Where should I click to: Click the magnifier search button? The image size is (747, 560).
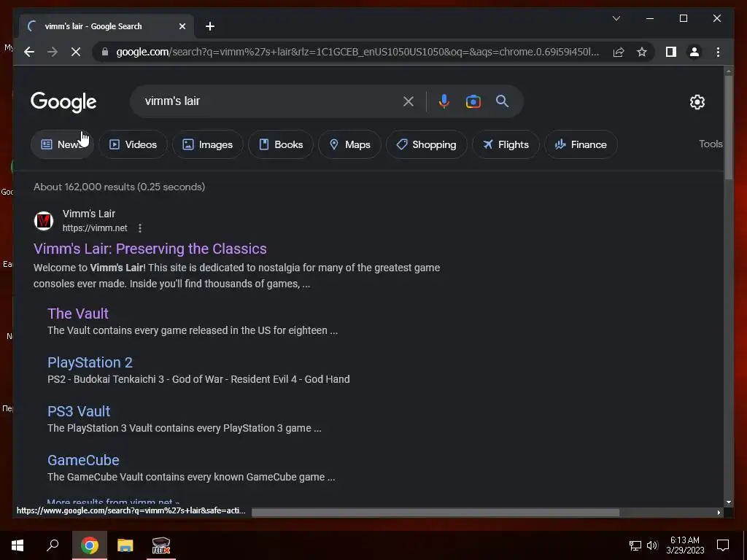tap(502, 101)
